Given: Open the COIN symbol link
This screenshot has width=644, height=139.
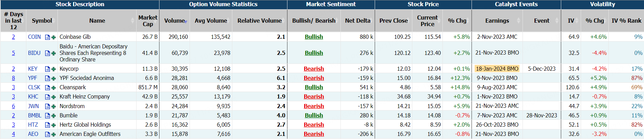Looking at the screenshot, I should pos(34,37).
